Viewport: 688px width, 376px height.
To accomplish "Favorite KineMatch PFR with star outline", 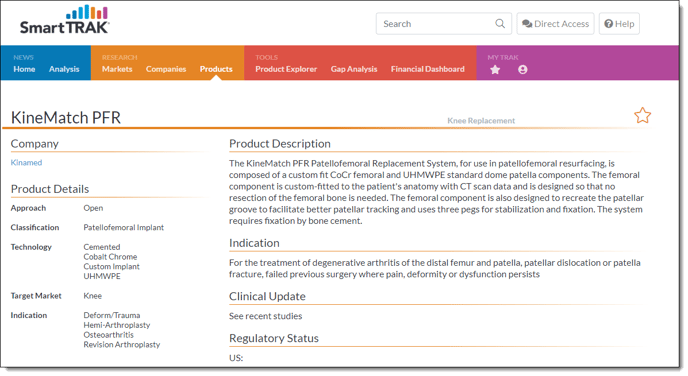I will coord(642,115).
